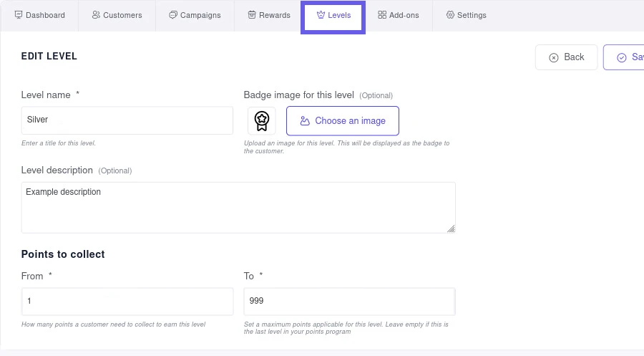Save the level with Save button
The width and height of the screenshot is (644, 356).
[626, 57]
